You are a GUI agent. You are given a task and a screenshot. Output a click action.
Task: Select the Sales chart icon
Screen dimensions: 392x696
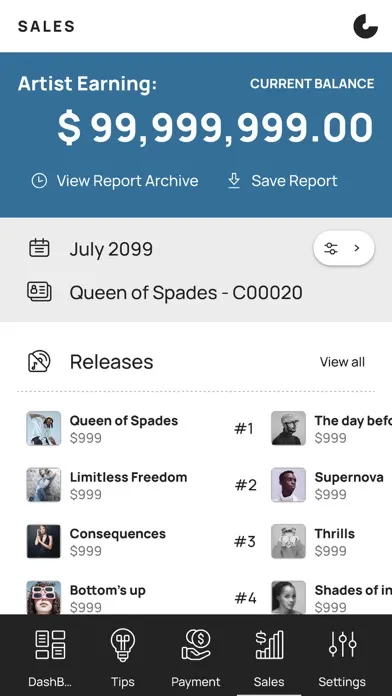click(x=269, y=645)
